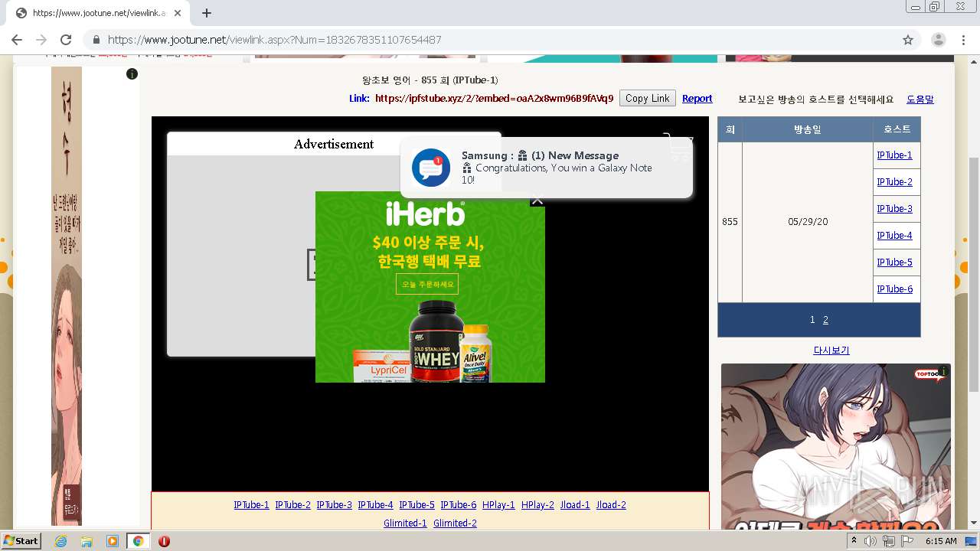Open the media player taskbar icon
The image size is (980, 551).
point(113,541)
